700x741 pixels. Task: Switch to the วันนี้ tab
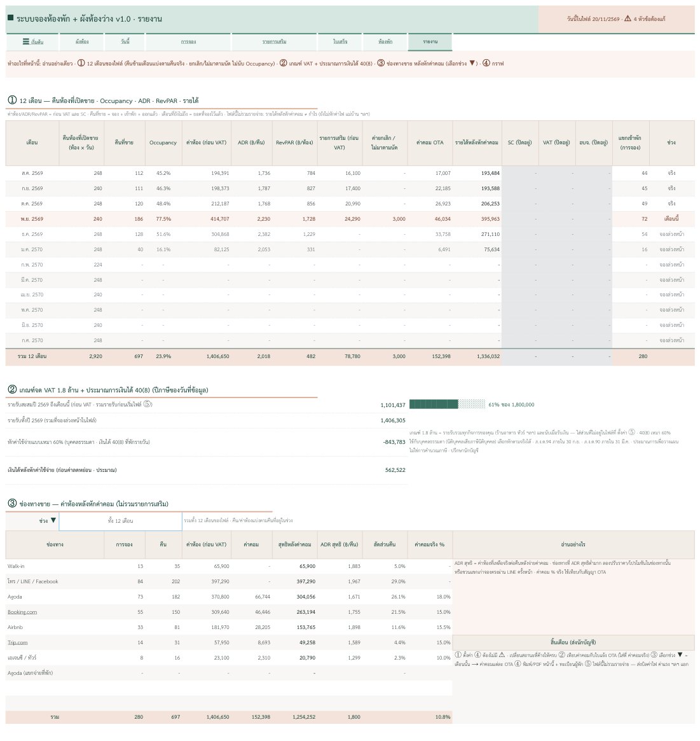(x=125, y=41)
